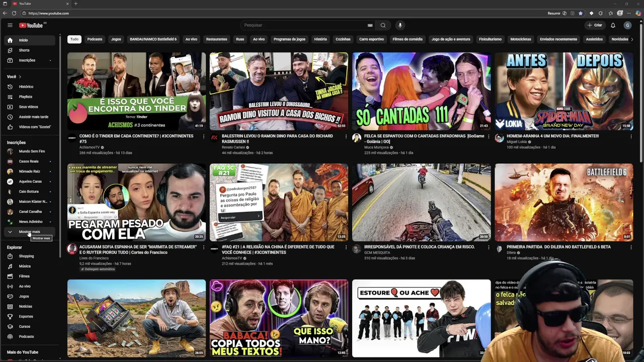644x362 pixels.
Task: Open the Estoure ou Ache thumbnail
Action: click(421, 318)
